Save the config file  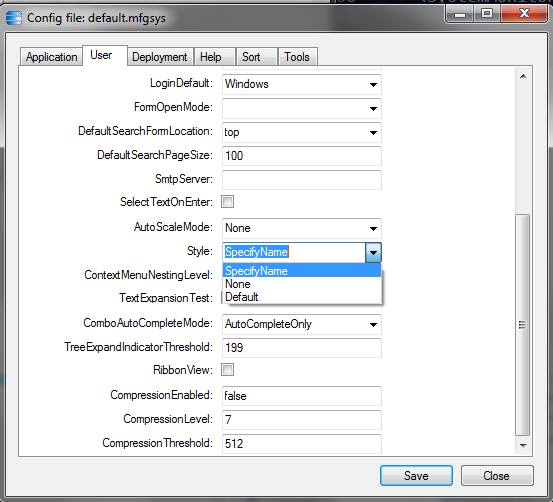coord(416,476)
